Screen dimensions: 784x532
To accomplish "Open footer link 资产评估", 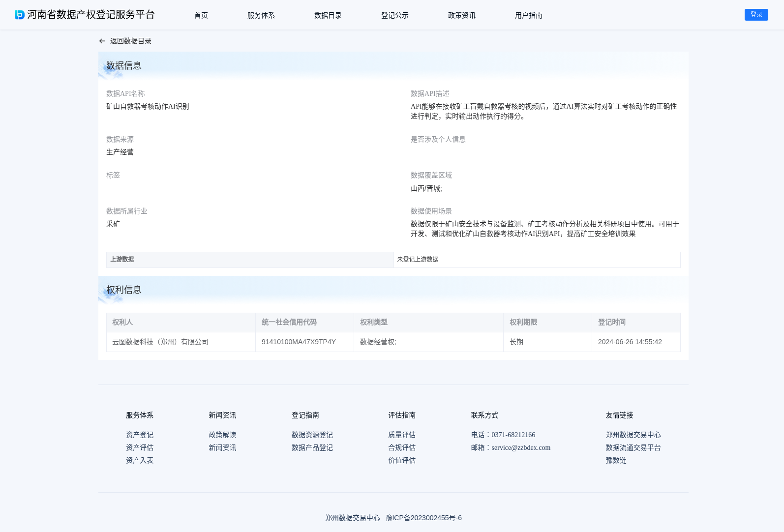I will tap(140, 447).
